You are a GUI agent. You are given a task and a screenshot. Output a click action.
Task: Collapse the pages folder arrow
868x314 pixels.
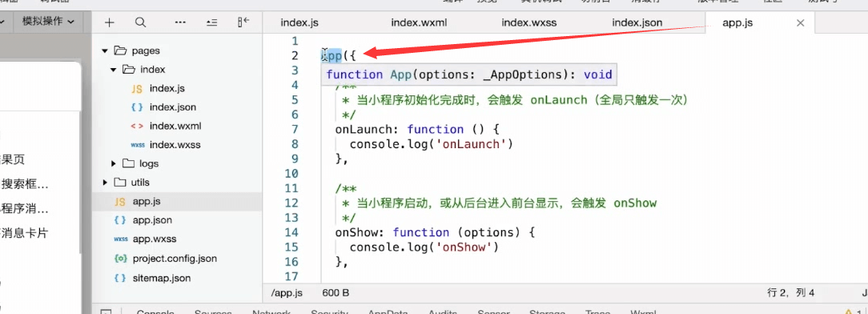tap(104, 51)
